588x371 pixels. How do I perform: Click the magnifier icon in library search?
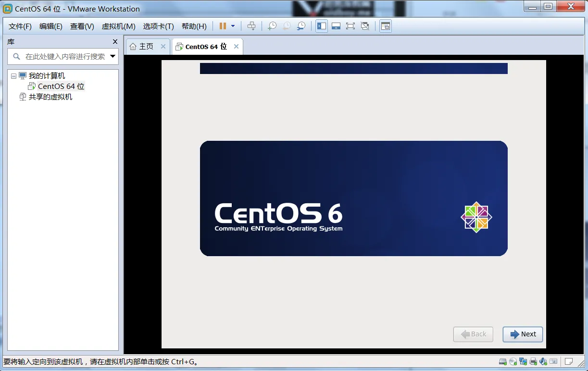coord(16,56)
